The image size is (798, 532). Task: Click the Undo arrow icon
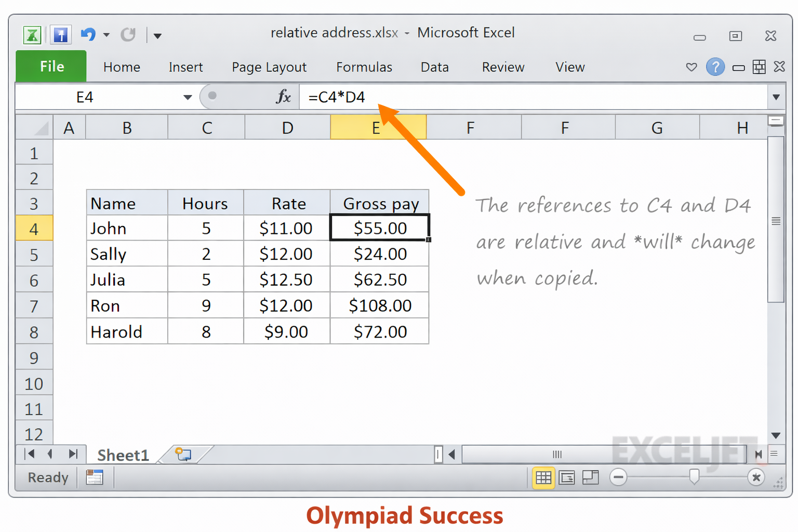[x=88, y=35]
